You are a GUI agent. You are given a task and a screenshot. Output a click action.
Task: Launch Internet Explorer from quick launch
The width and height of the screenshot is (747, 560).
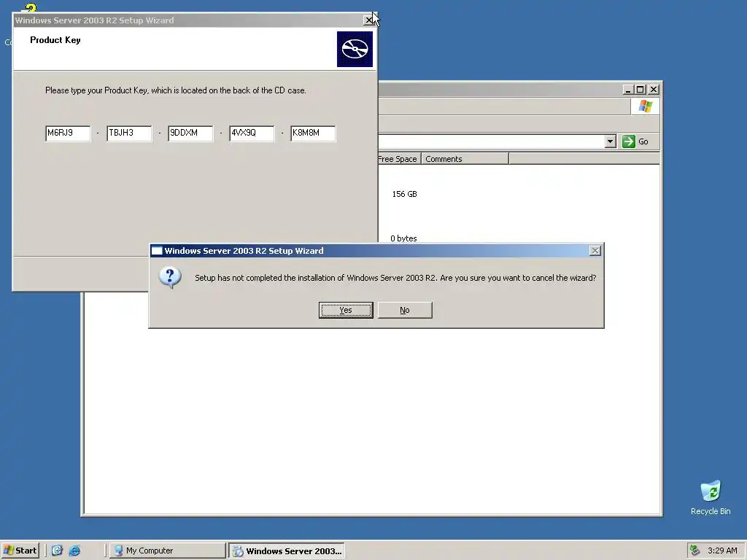point(74,551)
